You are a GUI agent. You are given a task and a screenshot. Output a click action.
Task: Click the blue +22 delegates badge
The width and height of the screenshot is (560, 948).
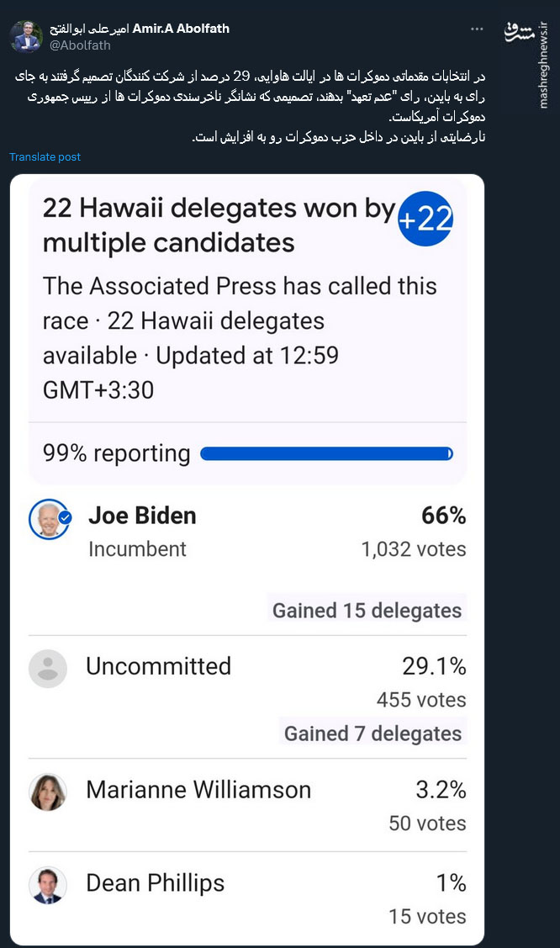tap(425, 220)
